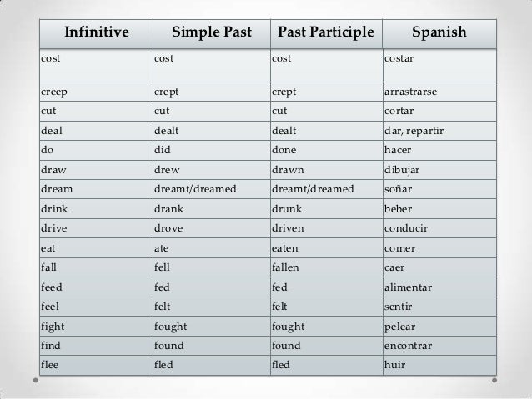This screenshot has width=532, height=399.
Task: Click the 'fought' simple past cell
Action: pos(212,327)
